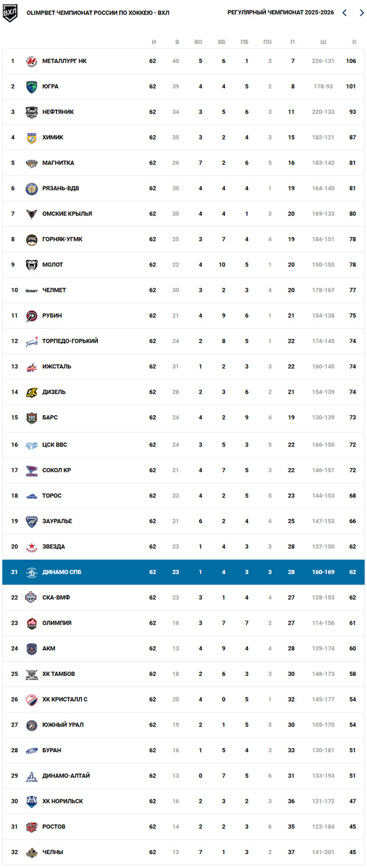Viewport: 367px width, 868px height.
Task: Sort by the Ш goals column header
Action: pos(323,42)
